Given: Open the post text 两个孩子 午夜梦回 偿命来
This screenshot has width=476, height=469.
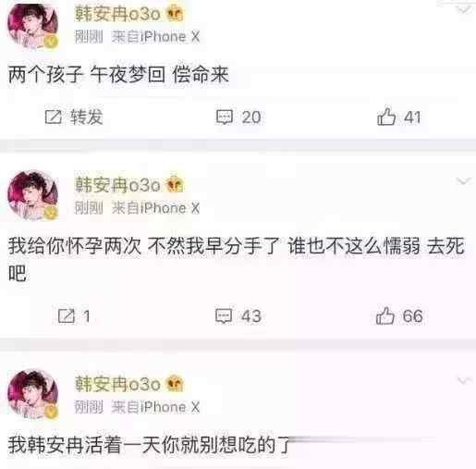Looking at the screenshot, I should (x=118, y=75).
